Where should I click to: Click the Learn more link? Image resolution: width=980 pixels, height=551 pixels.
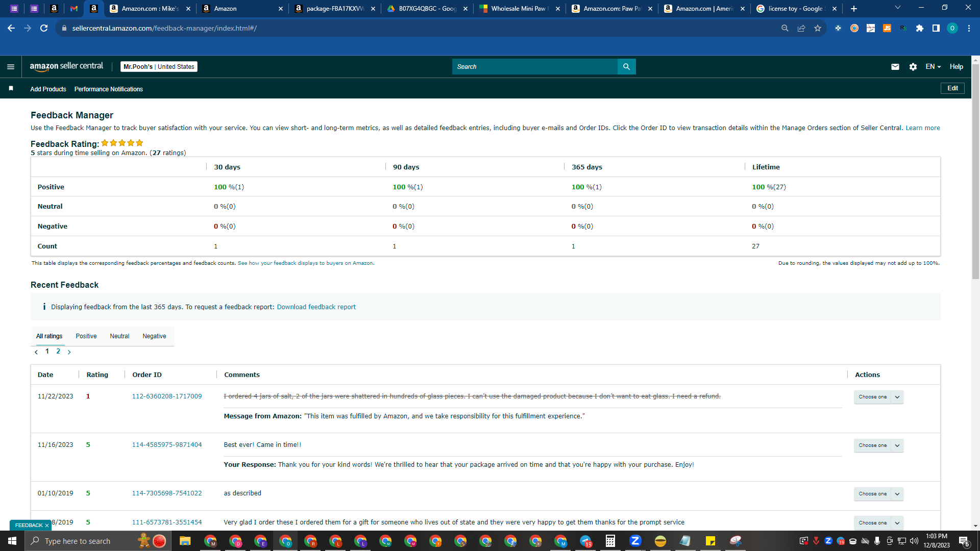click(x=923, y=128)
